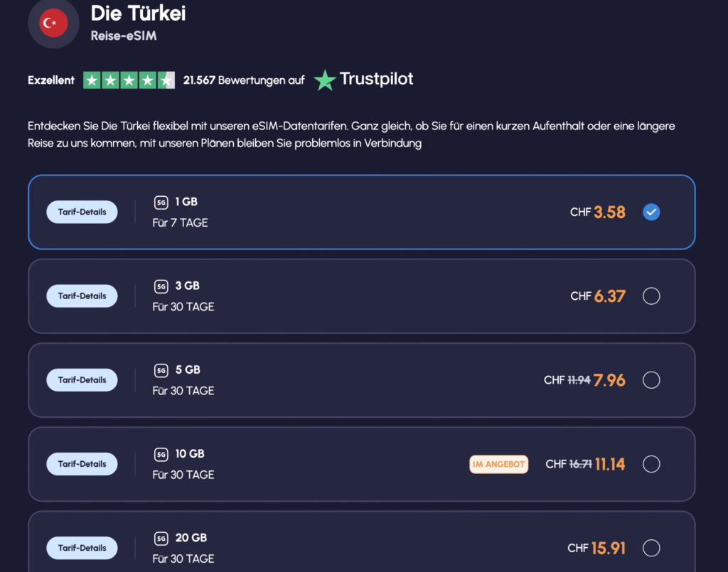Click the Trustpilot star logo
The width and height of the screenshot is (728, 572).
(x=325, y=80)
